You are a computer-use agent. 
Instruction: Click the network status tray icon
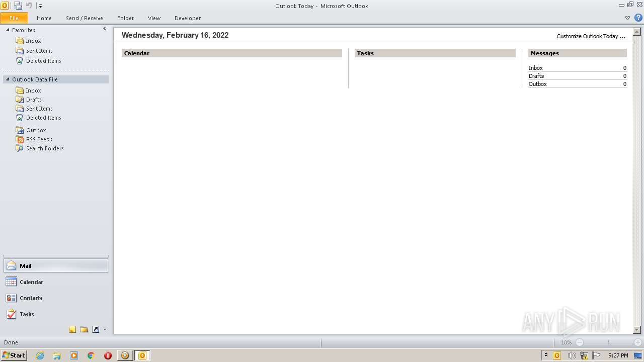[x=584, y=355]
